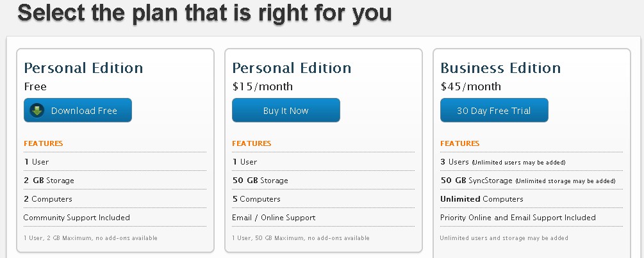Start the 30 Day Free Trial
644x258 pixels.
(493, 111)
